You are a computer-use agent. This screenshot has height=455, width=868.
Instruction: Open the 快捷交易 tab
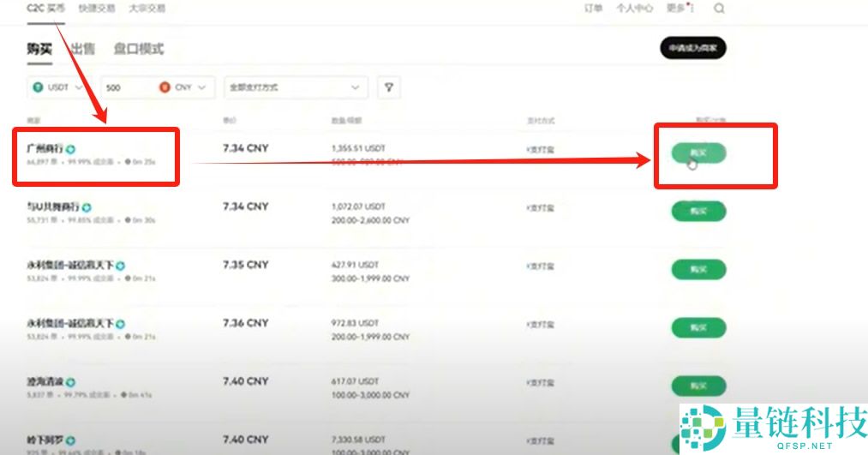97,9
